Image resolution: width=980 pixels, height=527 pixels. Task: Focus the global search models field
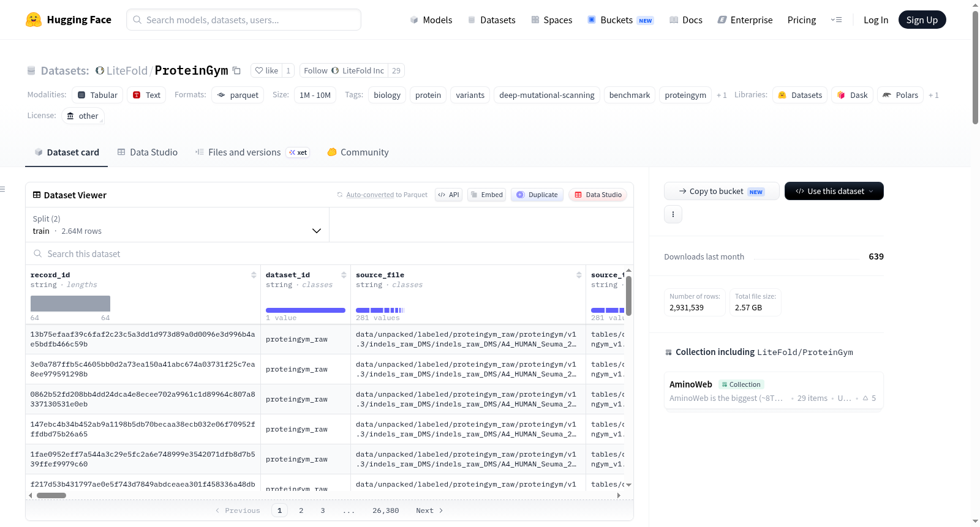pyautogui.click(x=244, y=20)
